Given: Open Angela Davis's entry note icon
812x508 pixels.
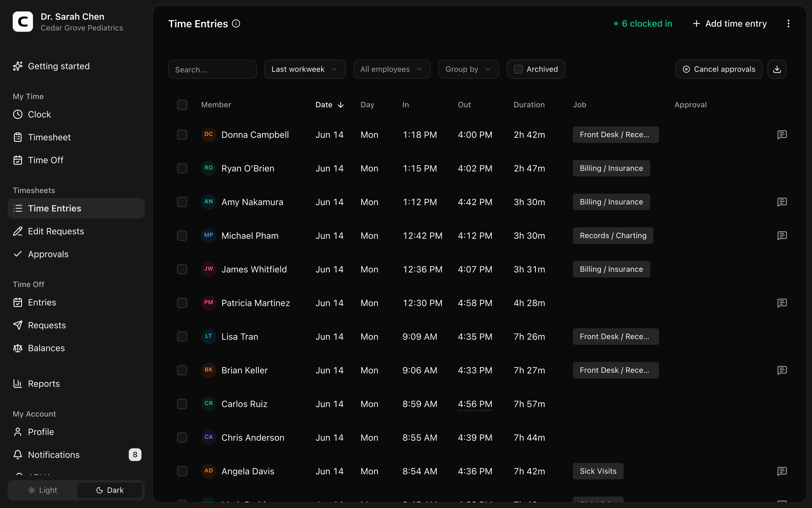Looking at the screenshot, I should 782,471.
